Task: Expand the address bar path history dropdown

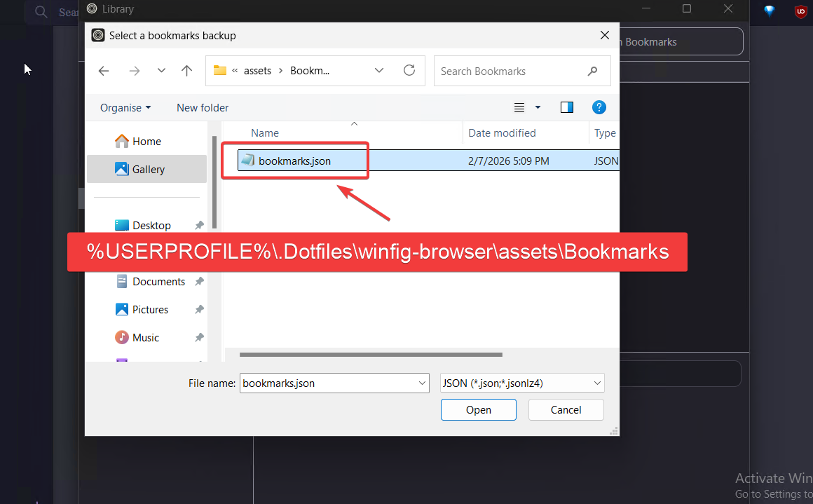Action: 379,71
